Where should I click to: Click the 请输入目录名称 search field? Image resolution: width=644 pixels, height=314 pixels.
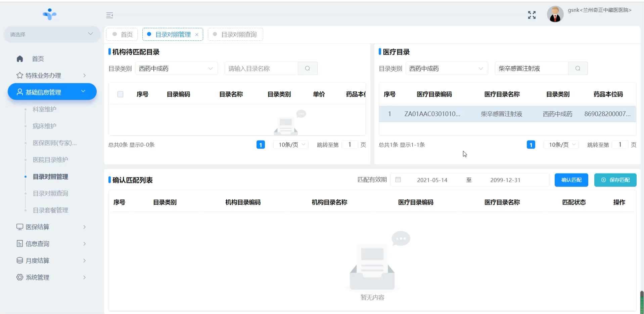point(261,69)
